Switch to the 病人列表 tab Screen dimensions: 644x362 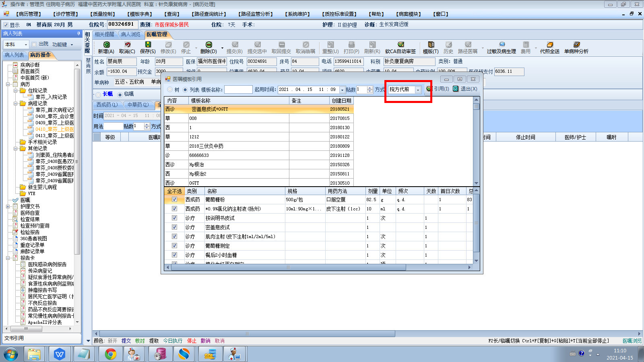pyautogui.click(x=14, y=55)
